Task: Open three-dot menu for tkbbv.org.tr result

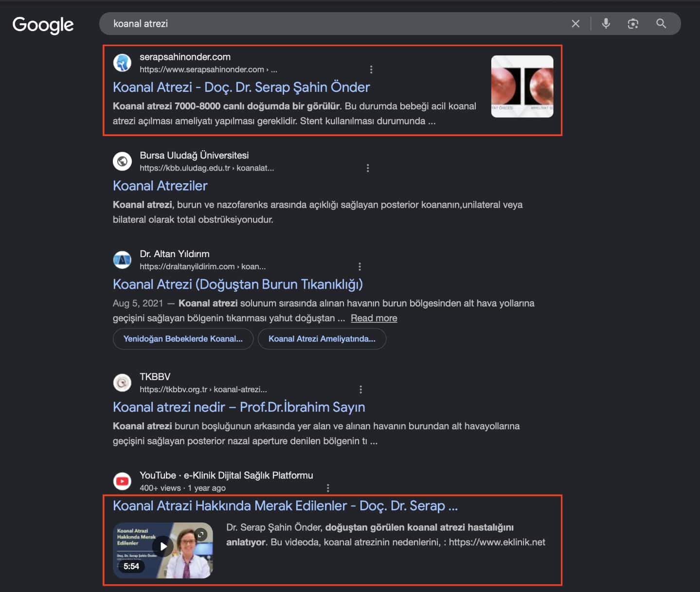Action: point(360,389)
